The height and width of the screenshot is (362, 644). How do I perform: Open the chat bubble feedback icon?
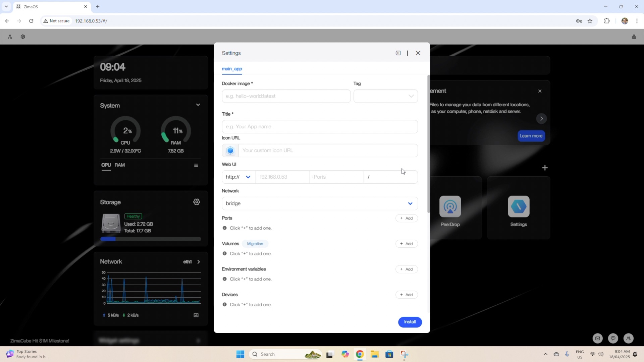point(613,338)
